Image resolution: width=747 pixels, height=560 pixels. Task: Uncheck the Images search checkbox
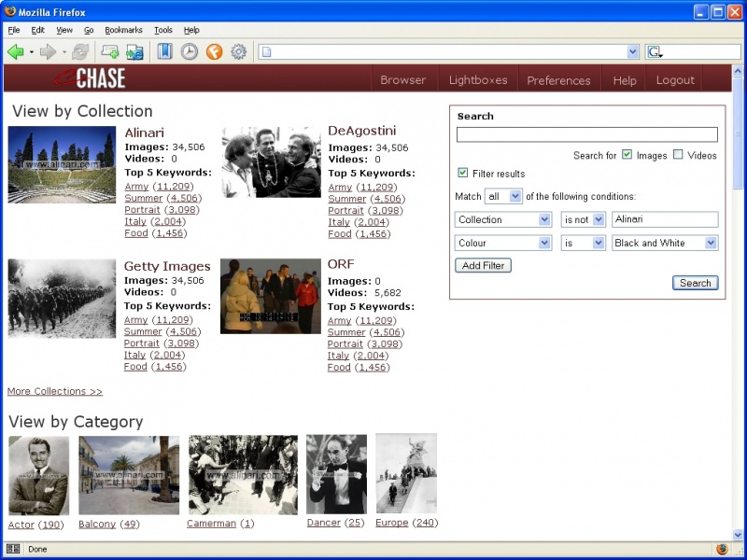(x=627, y=156)
